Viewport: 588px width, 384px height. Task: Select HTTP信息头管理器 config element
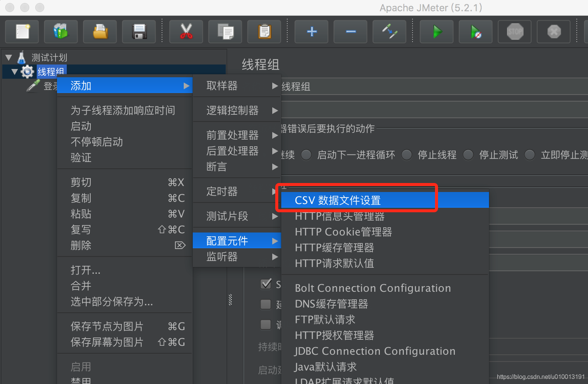pyautogui.click(x=385, y=216)
